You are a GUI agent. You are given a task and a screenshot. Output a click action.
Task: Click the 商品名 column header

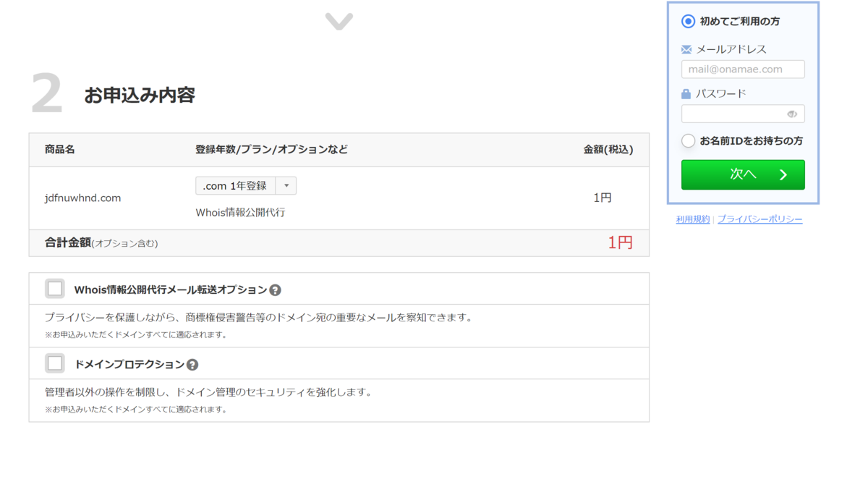click(x=59, y=150)
